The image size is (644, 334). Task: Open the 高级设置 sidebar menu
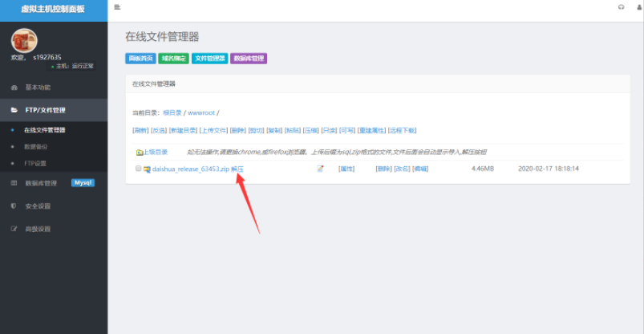tap(38, 229)
